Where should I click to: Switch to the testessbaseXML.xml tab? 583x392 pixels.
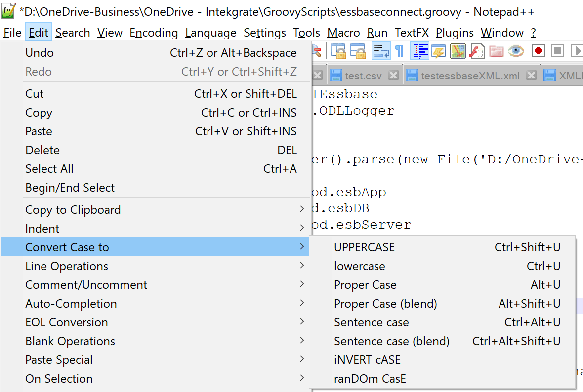pos(472,75)
